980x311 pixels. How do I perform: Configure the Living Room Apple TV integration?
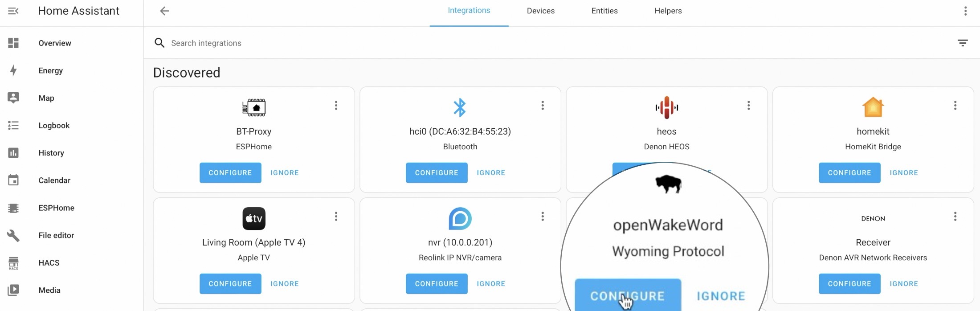[x=230, y=284]
